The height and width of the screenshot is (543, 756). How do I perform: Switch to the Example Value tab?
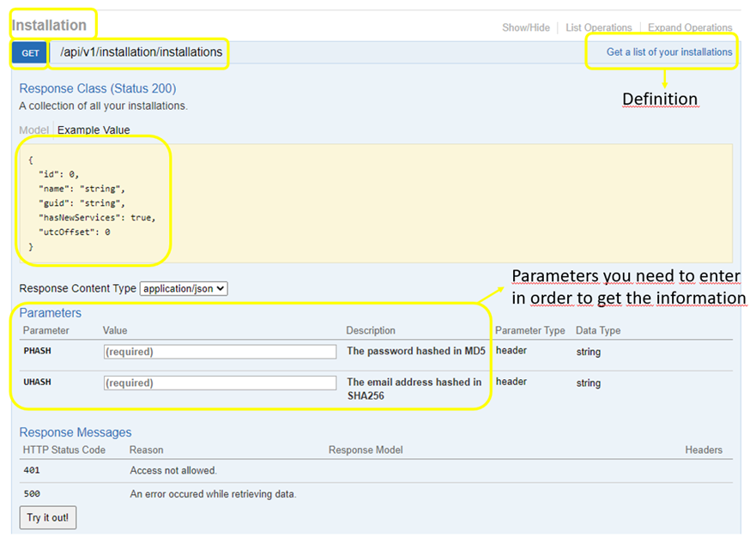pos(94,130)
